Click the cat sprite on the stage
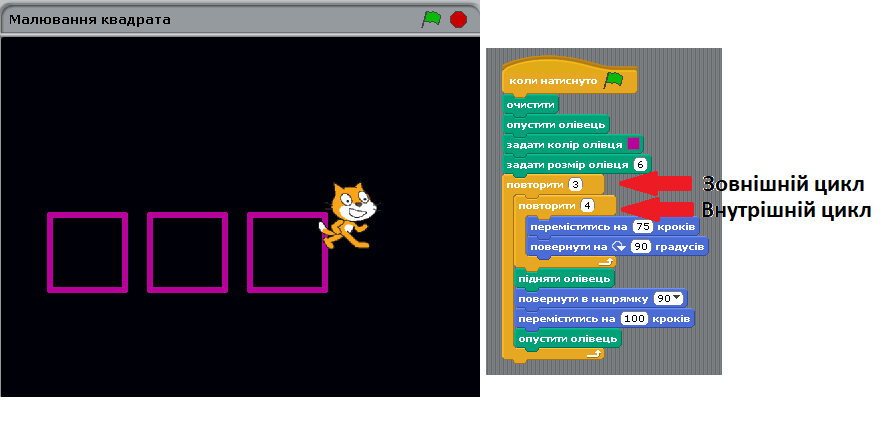The width and height of the screenshot is (895, 423). pyautogui.click(x=348, y=215)
